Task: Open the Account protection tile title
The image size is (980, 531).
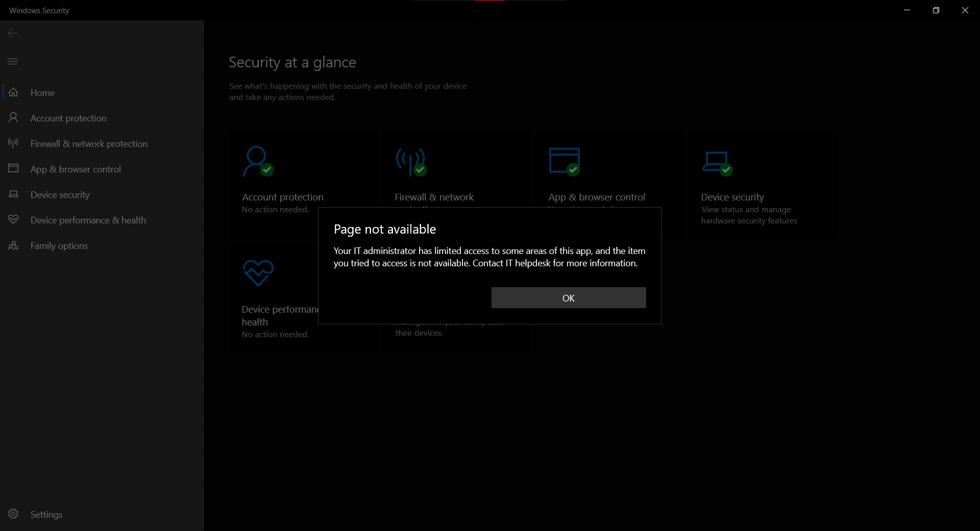Action: [283, 197]
